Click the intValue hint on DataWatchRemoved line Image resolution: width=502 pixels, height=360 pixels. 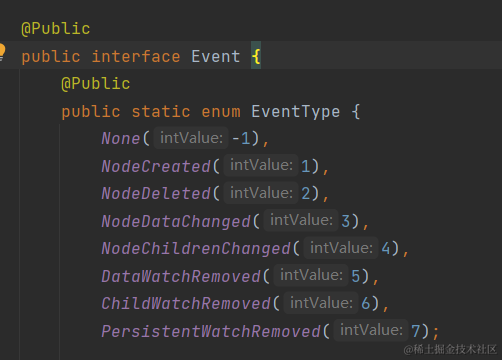(x=311, y=275)
